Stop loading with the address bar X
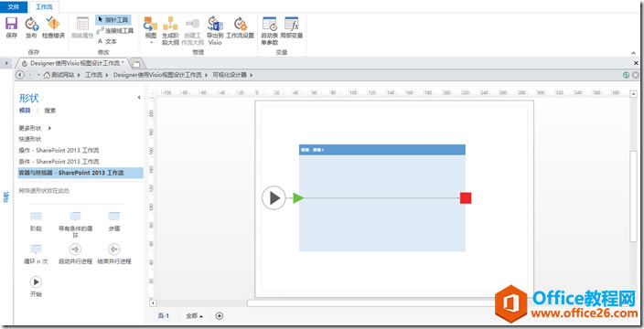This screenshot has height=329, width=644. coord(636,75)
